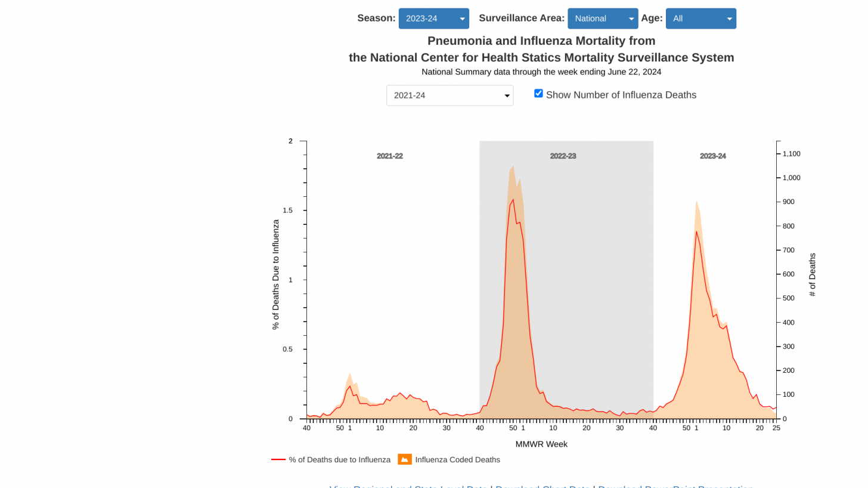The image size is (868, 488).
Task: Click the '% of Deaths due to Influenza' legend text
Action: (340, 460)
